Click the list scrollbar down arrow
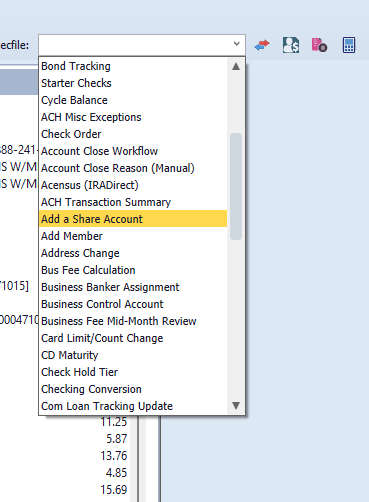This screenshot has height=502, width=369. [236, 406]
